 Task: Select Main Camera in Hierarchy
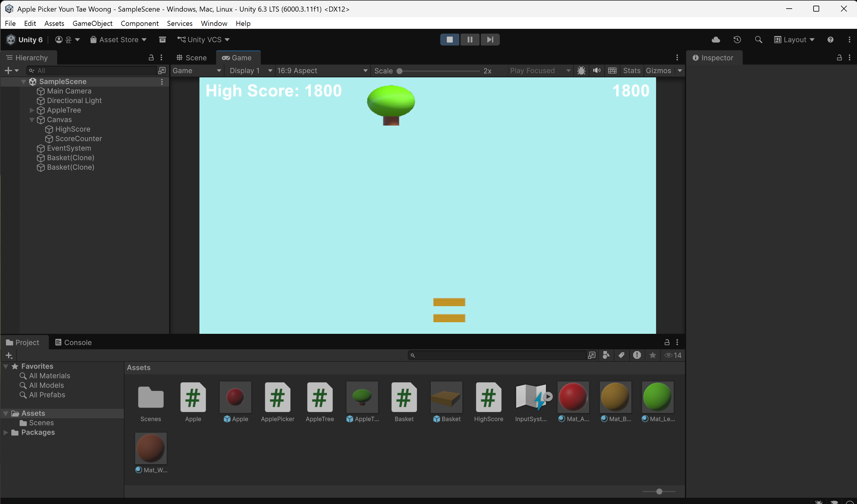point(69,91)
